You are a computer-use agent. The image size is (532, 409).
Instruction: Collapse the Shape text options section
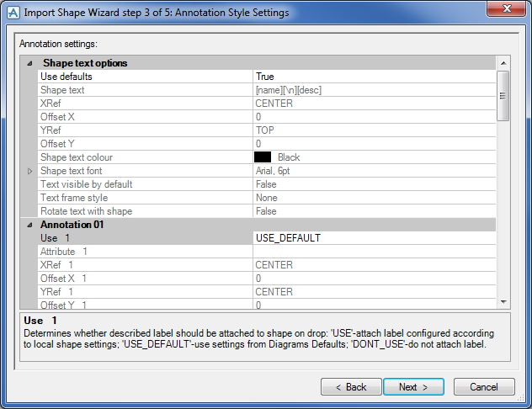pyautogui.click(x=31, y=63)
